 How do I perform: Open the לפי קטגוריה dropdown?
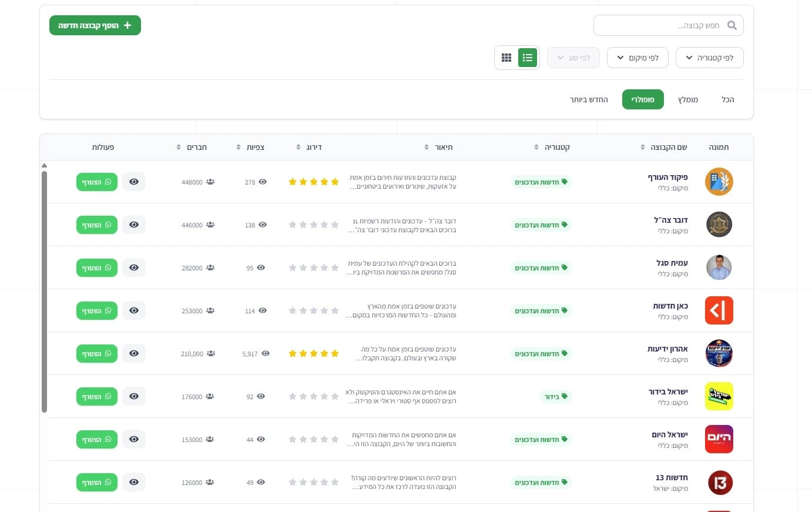[x=710, y=58]
